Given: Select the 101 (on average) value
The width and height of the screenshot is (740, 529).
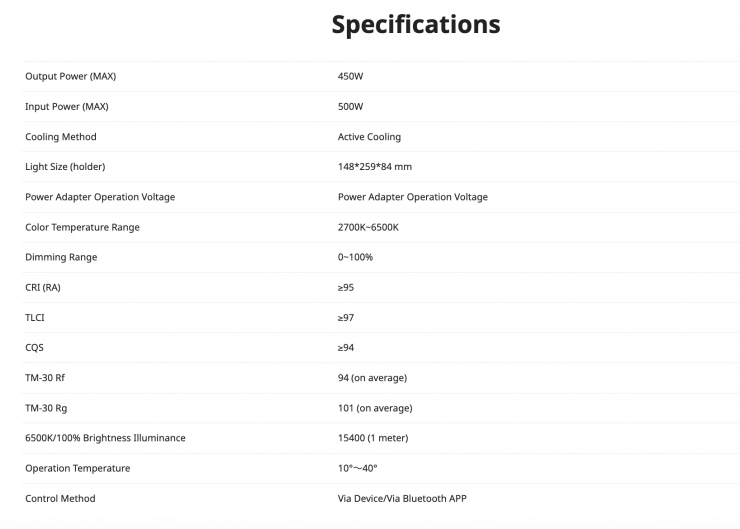Looking at the screenshot, I should coord(375,408).
